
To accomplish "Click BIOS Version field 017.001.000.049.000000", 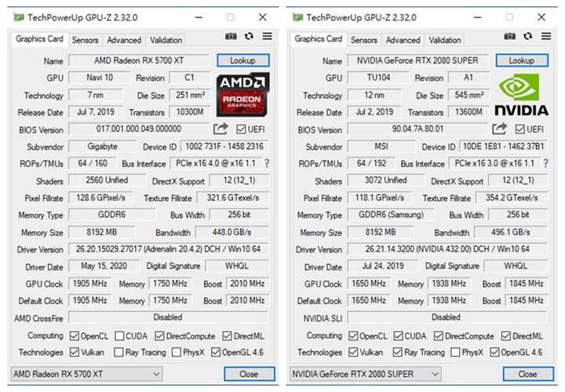I will tap(139, 129).
